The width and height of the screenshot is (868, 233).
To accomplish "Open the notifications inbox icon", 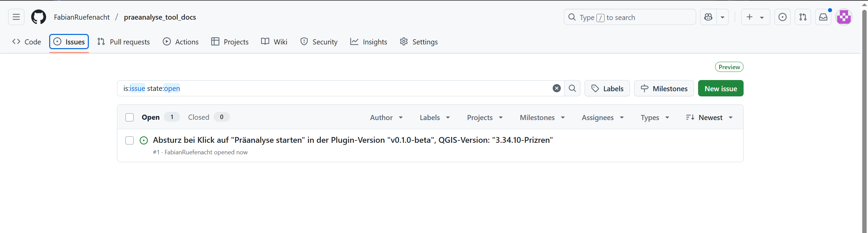I will (823, 17).
